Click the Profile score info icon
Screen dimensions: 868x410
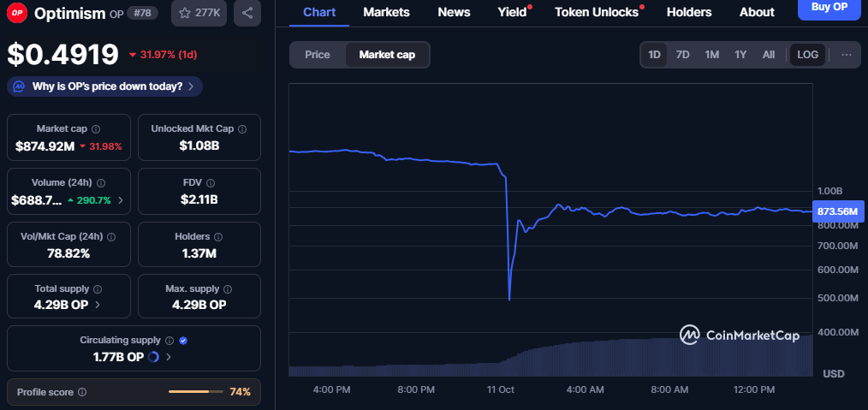coord(82,392)
